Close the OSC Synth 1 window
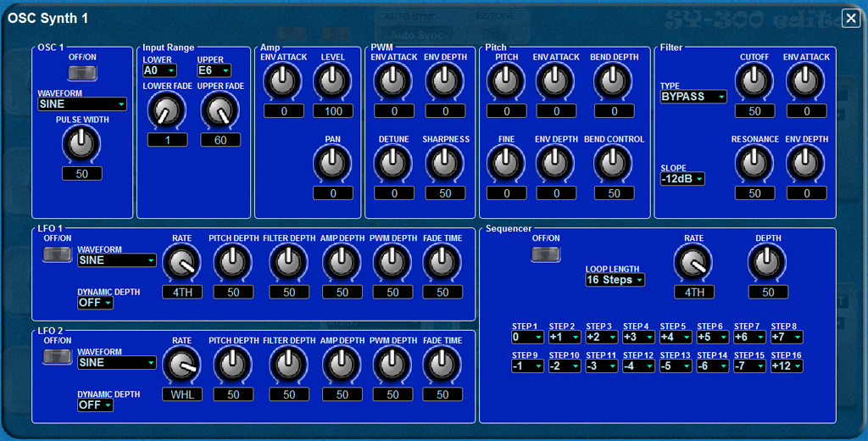The width and height of the screenshot is (868, 441). coord(851,19)
